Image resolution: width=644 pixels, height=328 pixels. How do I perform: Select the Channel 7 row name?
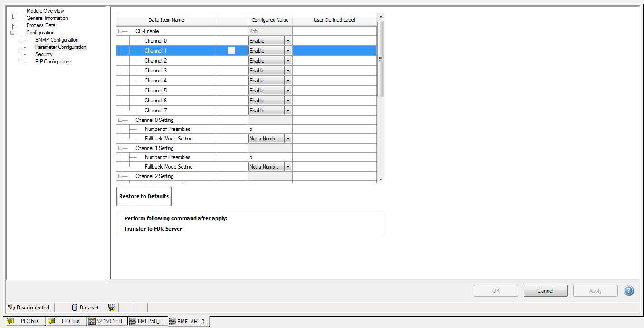pos(155,111)
